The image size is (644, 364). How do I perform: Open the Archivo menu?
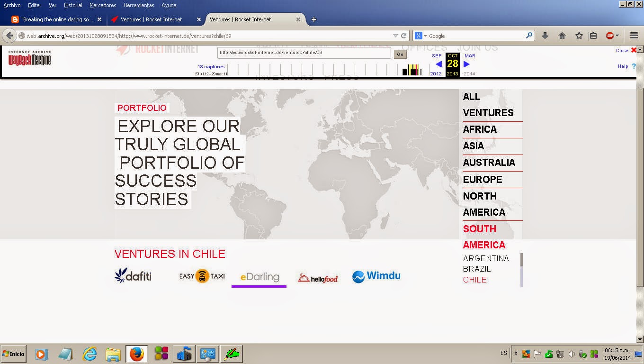(12, 5)
